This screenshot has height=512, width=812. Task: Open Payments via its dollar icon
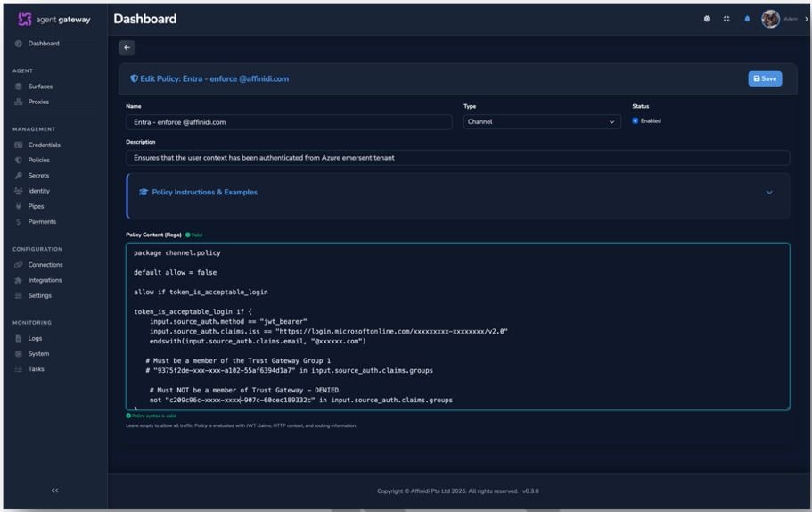(19, 222)
